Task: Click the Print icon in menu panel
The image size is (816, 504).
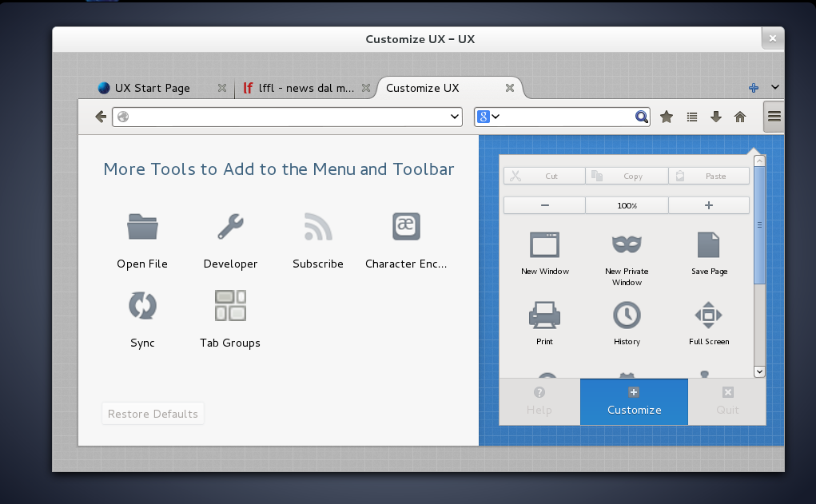Action: [544, 315]
